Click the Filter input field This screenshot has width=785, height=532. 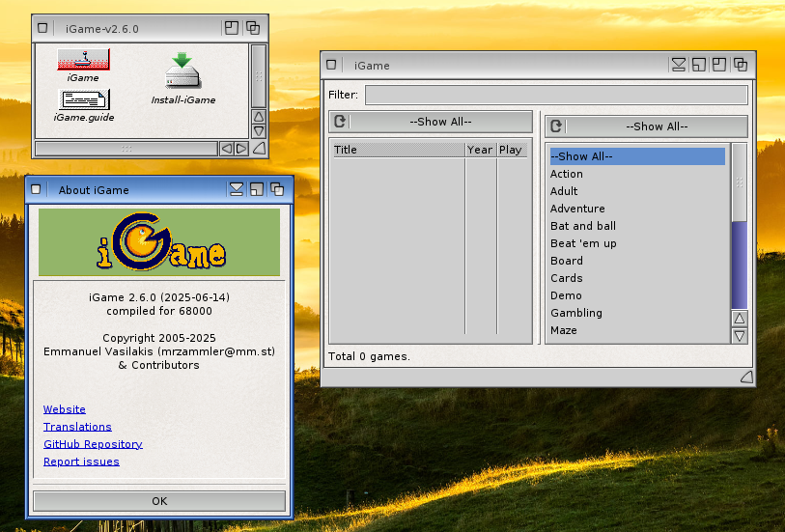point(556,95)
